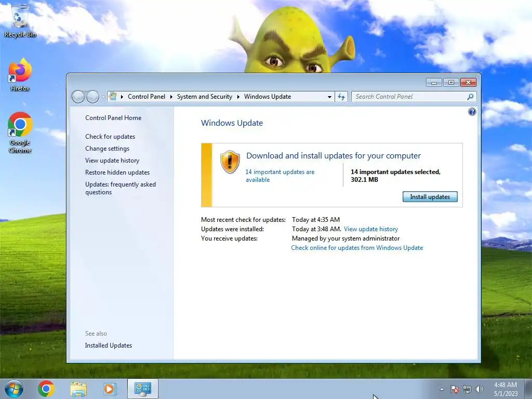The height and width of the screenshot is (399, 532).
Task: Open 14 important updates are available link
Action: pyautogui.click(x=280, y=176)
